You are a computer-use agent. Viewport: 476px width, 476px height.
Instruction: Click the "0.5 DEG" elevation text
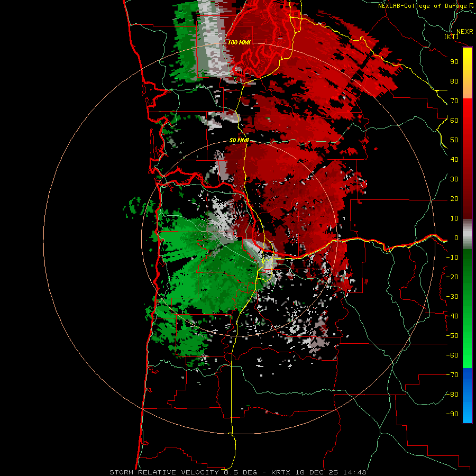pyautogui.click(x=241, y=472)
